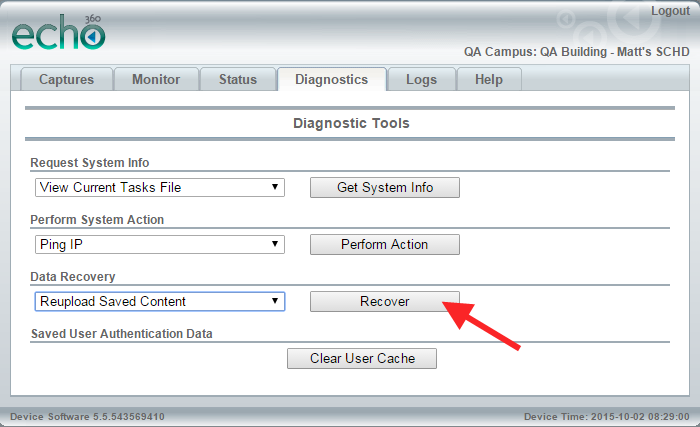Click the echo360 play-arrow logo icon
The height and width of the screenshot is (427, 700).
point(92,37)
